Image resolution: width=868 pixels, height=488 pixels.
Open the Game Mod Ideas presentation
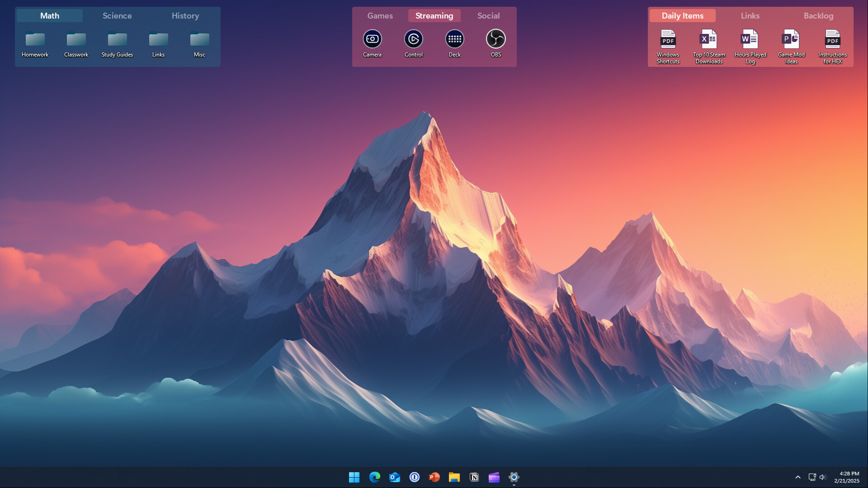point(791,40)
